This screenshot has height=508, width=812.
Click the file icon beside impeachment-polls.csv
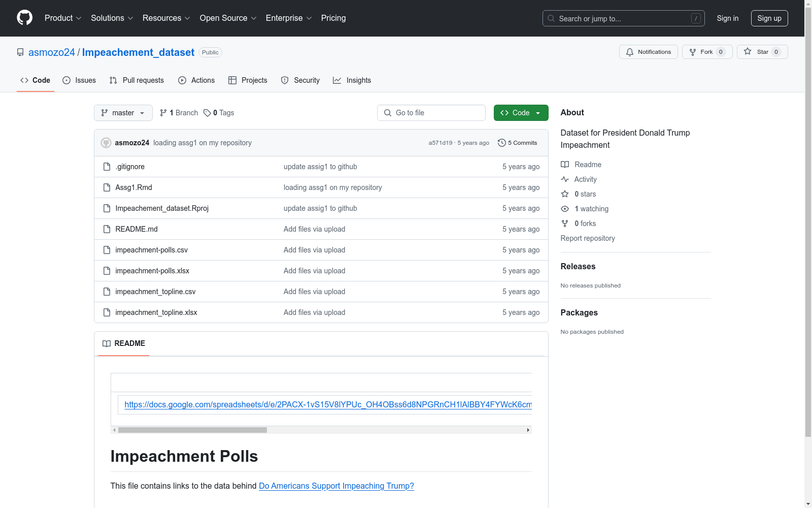coord(107,250)
